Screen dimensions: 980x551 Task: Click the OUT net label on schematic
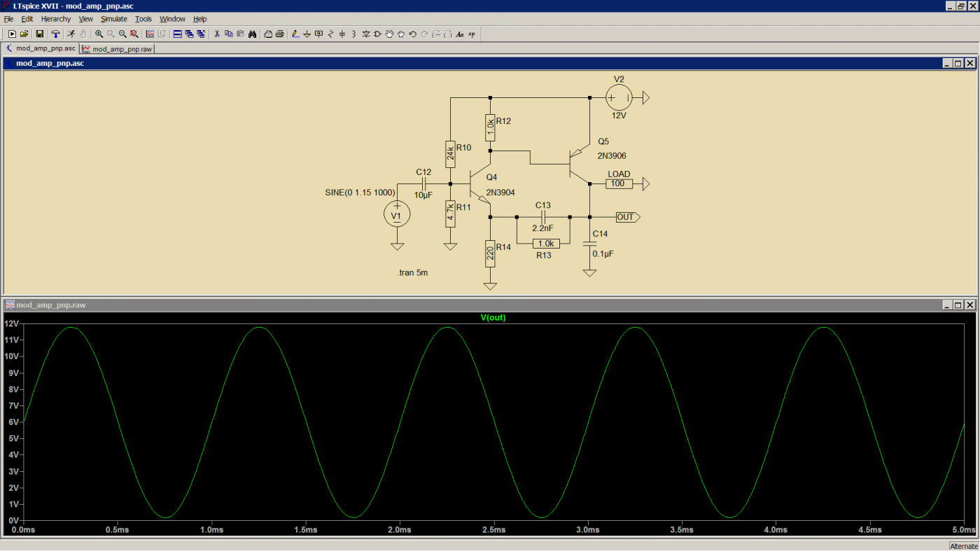(627, 217)
